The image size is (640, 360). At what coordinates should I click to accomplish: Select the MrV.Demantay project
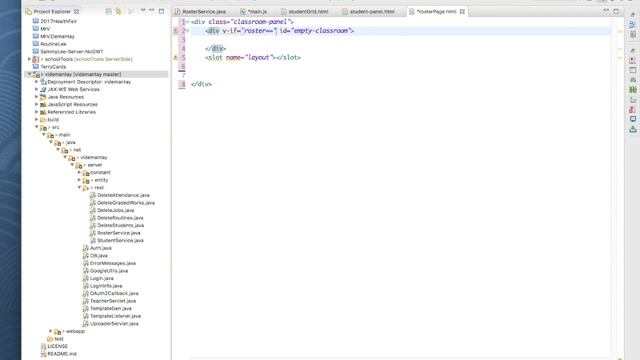57,36
